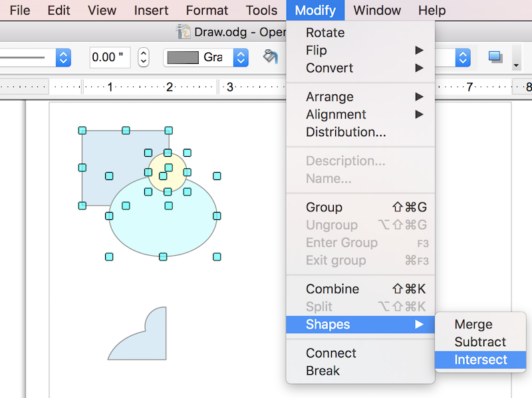Expand the Flip submenu
This screenshot has width=532, height=398.
coord(316,50)
